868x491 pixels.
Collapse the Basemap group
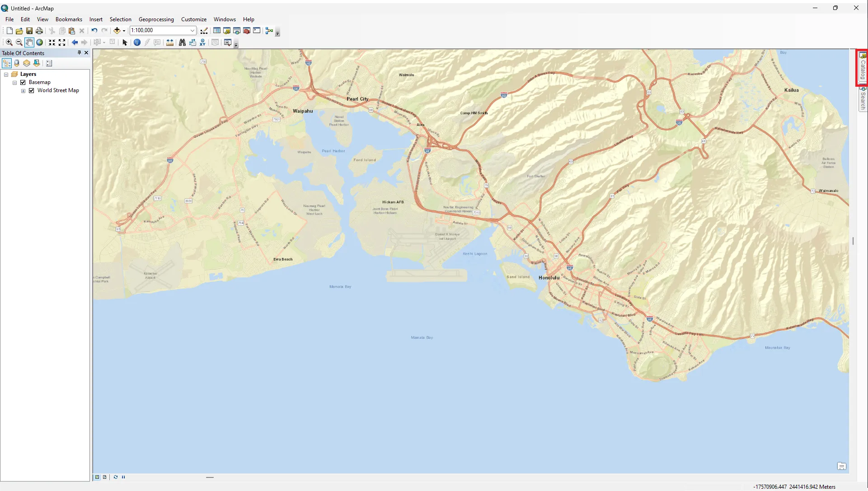pyautogui.click(x=14, y=83)
